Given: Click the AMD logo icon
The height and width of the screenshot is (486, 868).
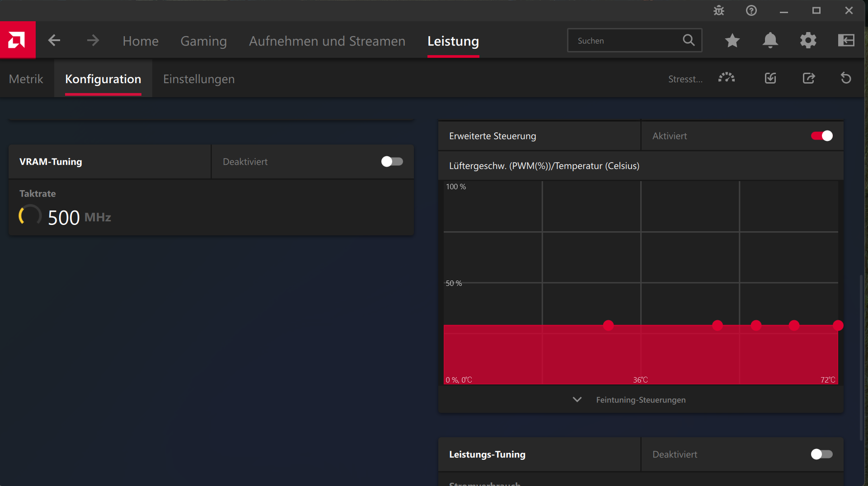Looking at the screenshot, I should click(x=18, y=40).
